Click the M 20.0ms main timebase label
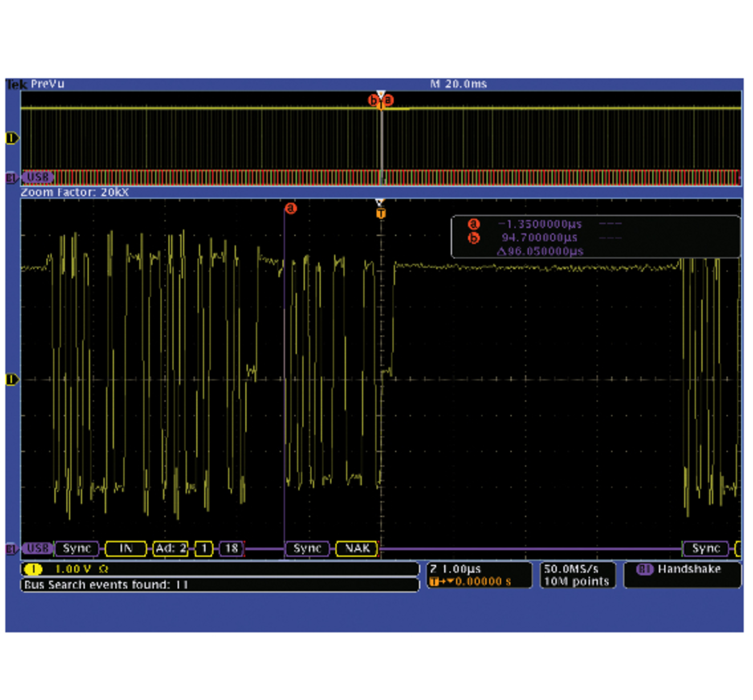 (458, 84)
